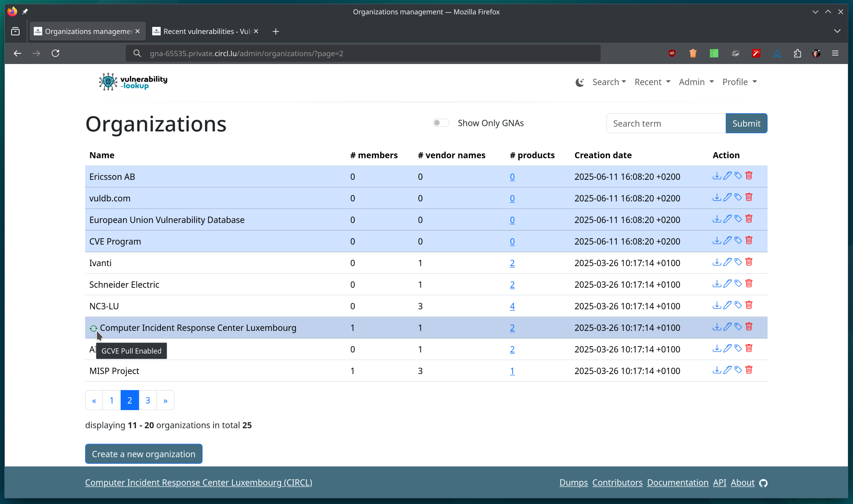Edit MISP Project pencil icon
The width and height of the screenshot is (853, 504).
[x=727, y=370]
